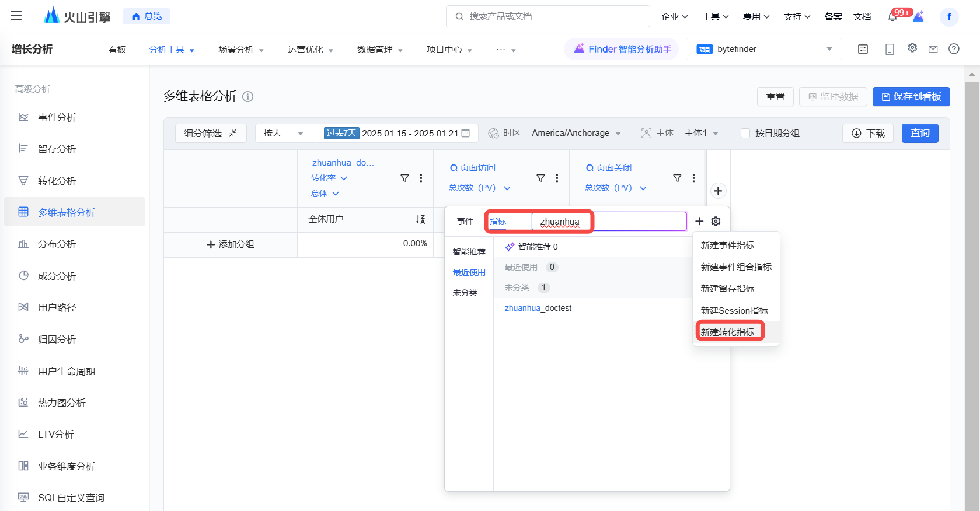Click the filter icon on 页面访问 column

coord(540,178)
